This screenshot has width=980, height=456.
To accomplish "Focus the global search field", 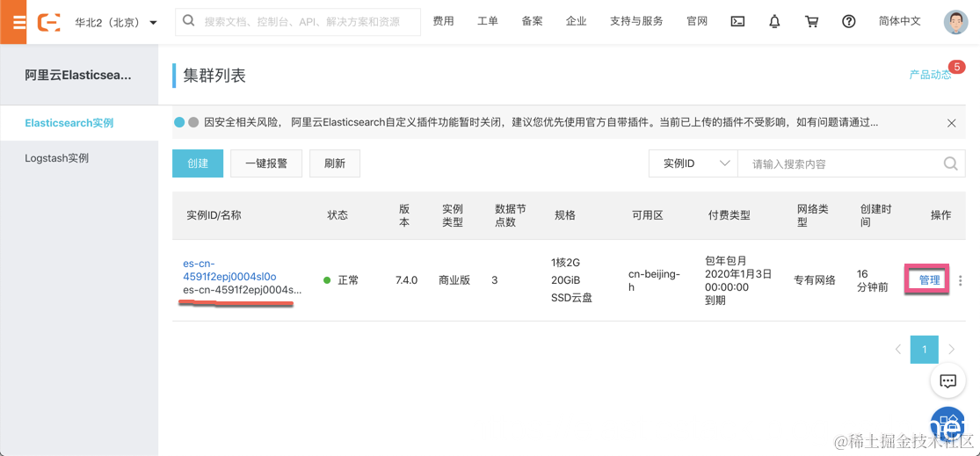I will coord(297,22).
